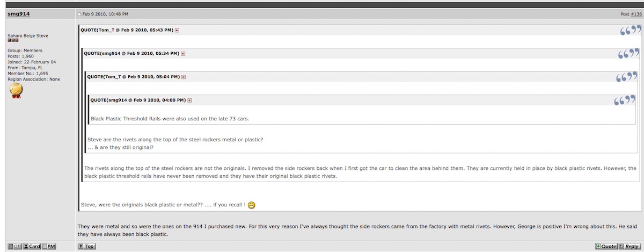
Task: Click the gold medal award icon
Action: (x=17, y=90)
